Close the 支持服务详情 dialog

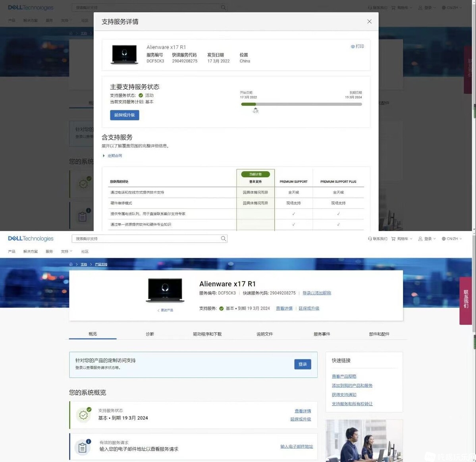pos(369,21)
